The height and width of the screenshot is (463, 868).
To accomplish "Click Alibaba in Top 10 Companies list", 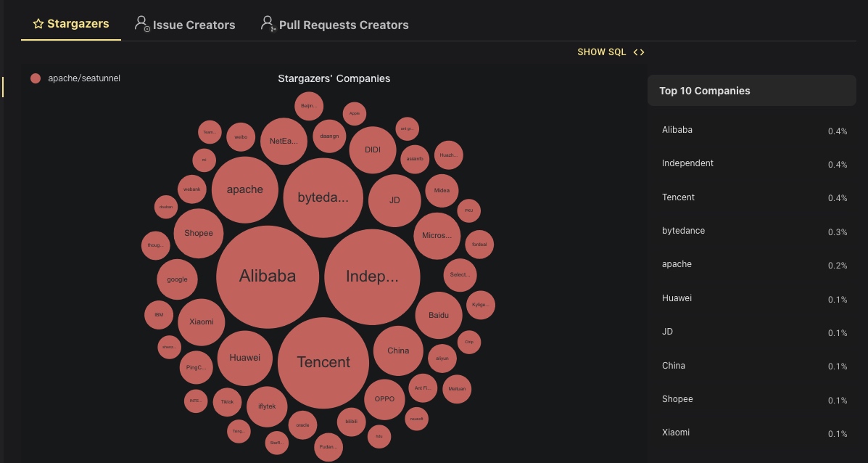I will (x=677, y=130).
